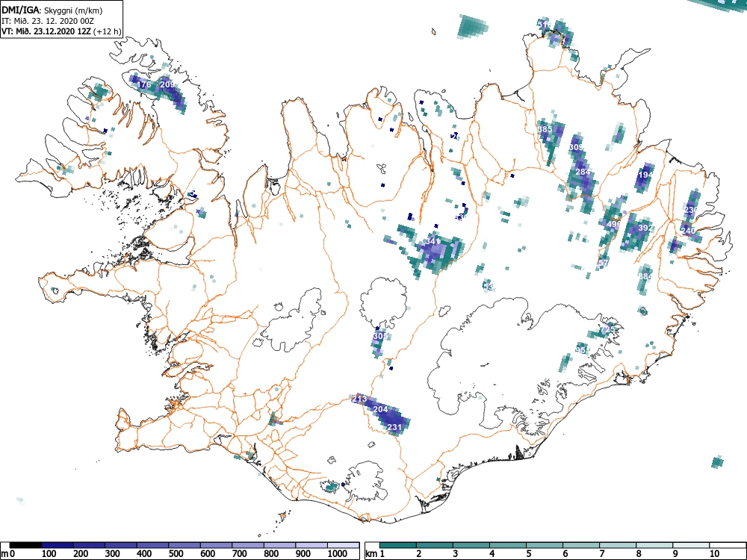
Task: Click the visibility value '176' in the Westfjords
Action: pyautogui.click(x=144, y=85)
